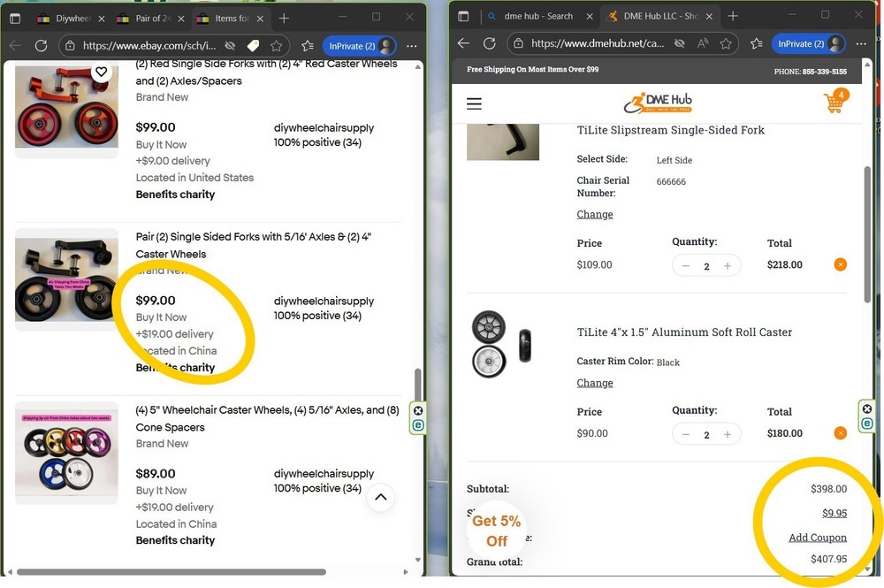Open the DME Hub shopping cart
Viewport: 884px width, 588px height.
tap(835, 102)
